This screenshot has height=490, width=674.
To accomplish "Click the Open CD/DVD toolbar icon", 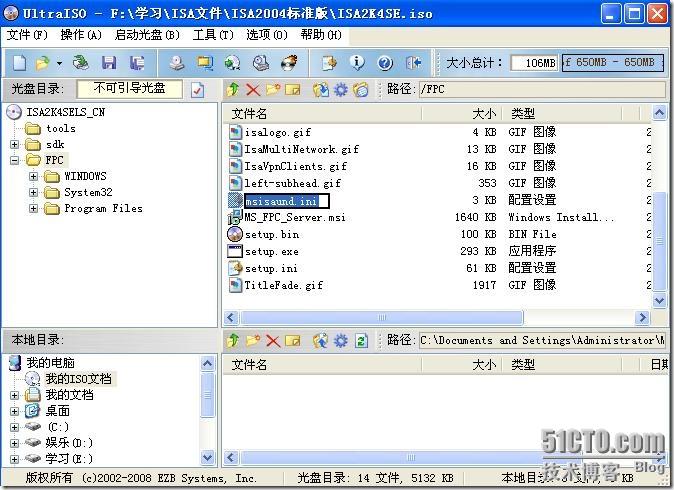I will (x=81, y=64).
